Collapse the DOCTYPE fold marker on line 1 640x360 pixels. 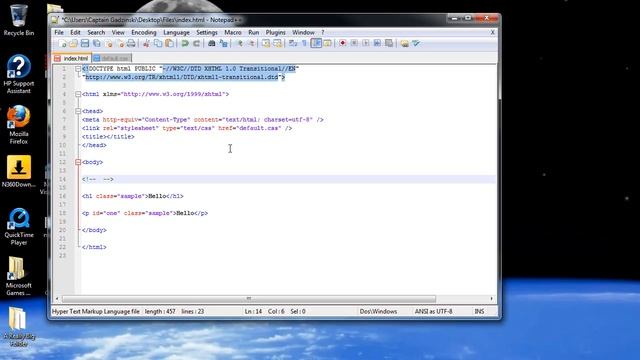point(78,69)
